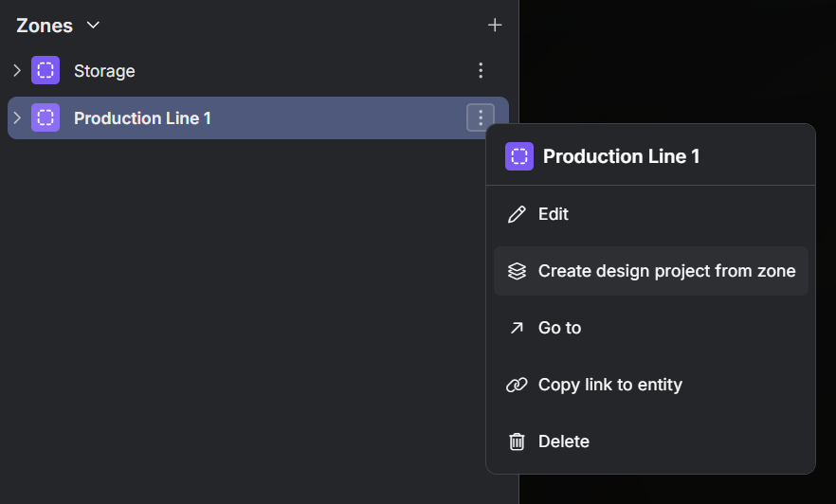Click the chain link icon in the menu
This screenshot has height=504, width=836.
[517, 385]
